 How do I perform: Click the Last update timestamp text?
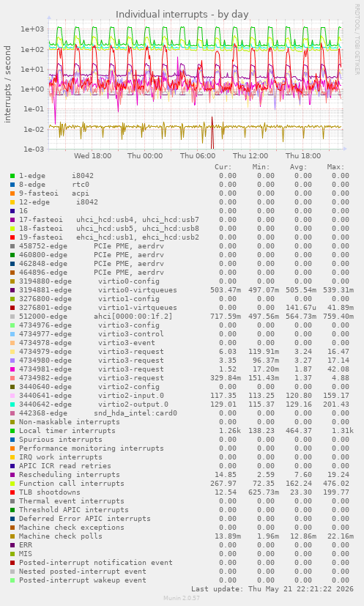pos(272,589)
